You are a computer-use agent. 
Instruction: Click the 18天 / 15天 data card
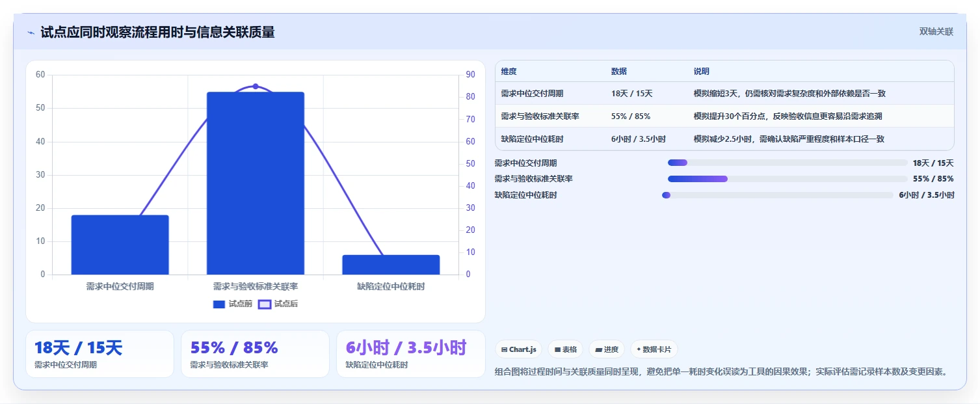coord(99,354)
